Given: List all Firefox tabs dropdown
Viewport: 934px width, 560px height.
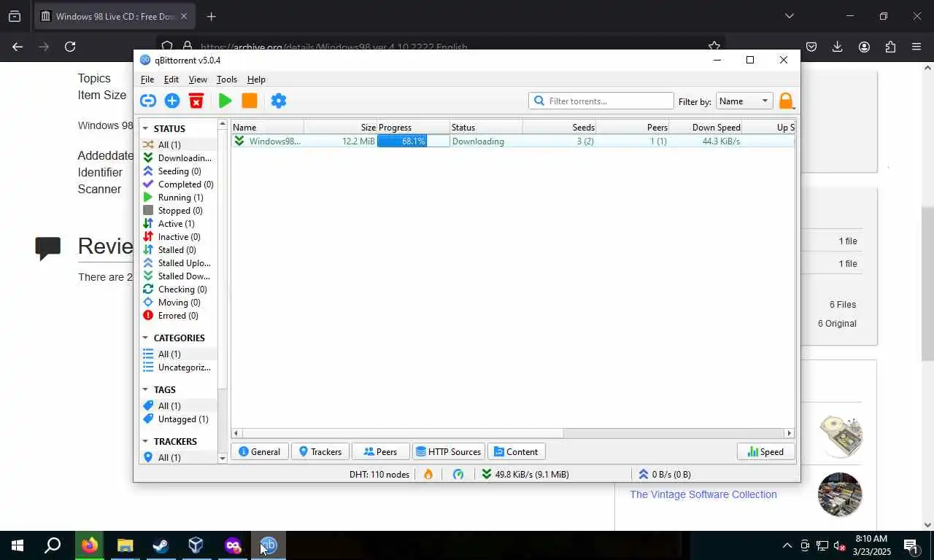Looking at the screenshot, I should [789, 16].
